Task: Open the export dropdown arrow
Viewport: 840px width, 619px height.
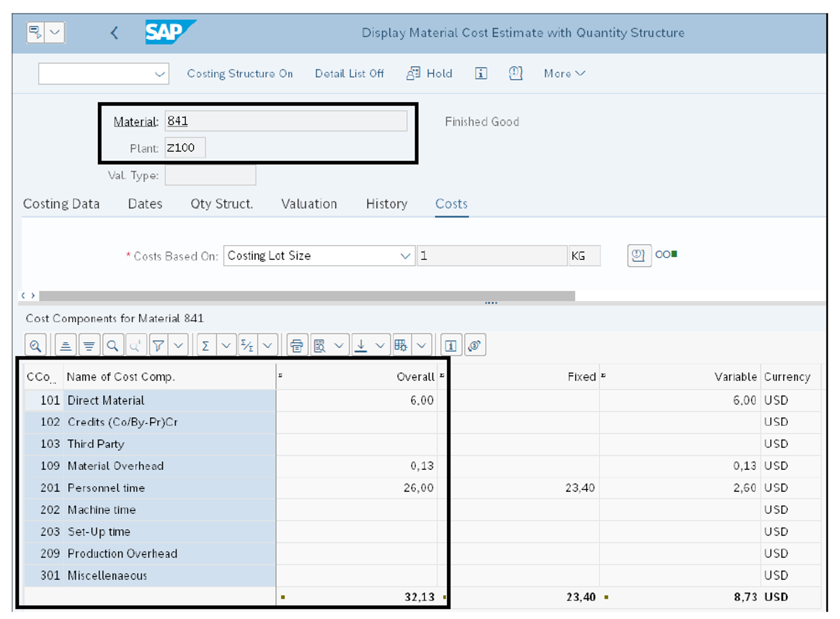Action: click(x=380, y=345)
